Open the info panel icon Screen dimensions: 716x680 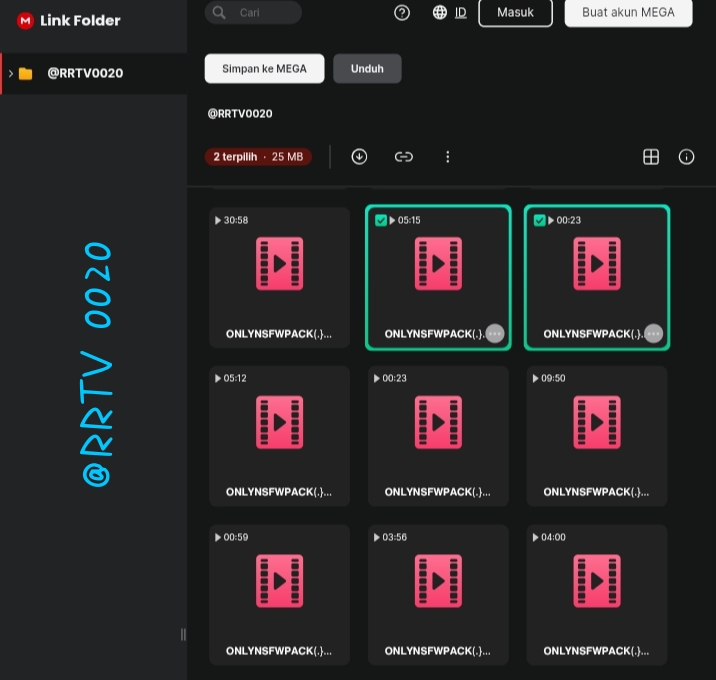point(686,157)
